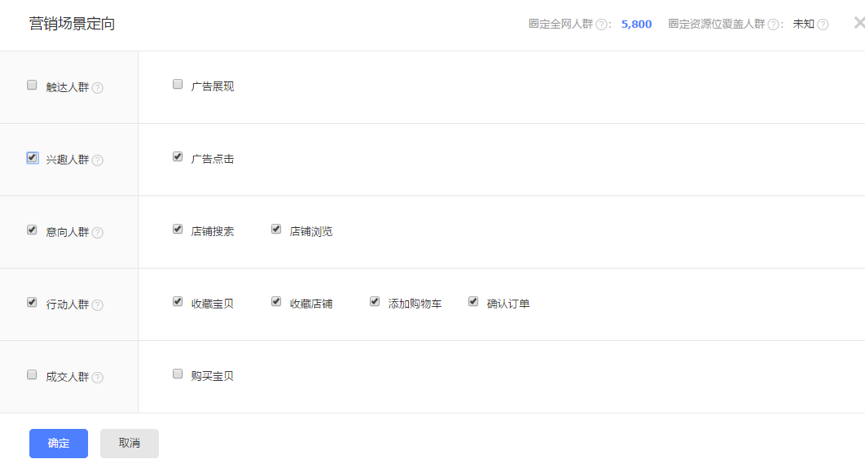Enable the 触达人群 checkbox
865x464 pixels.
pos(32,85)
